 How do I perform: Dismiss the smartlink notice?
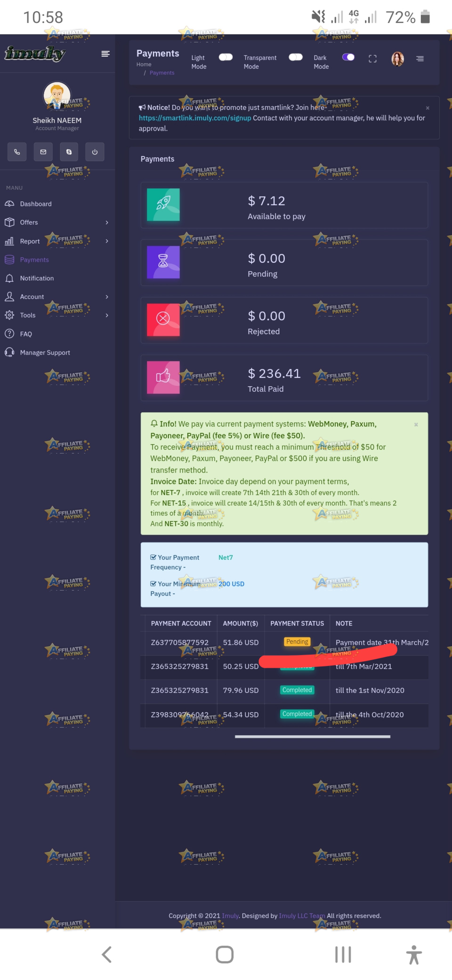(x=428, y=108)
